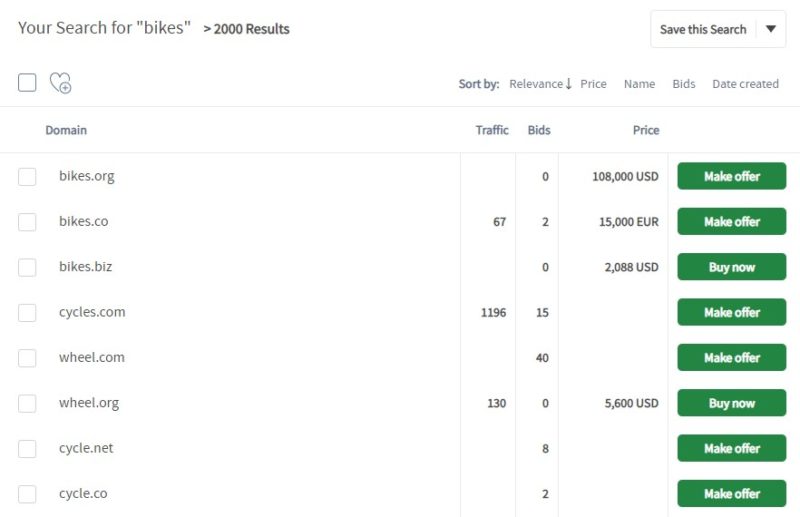Open the Save this Search dropdown arrow
800x517 pixels.
coord(770,29)
